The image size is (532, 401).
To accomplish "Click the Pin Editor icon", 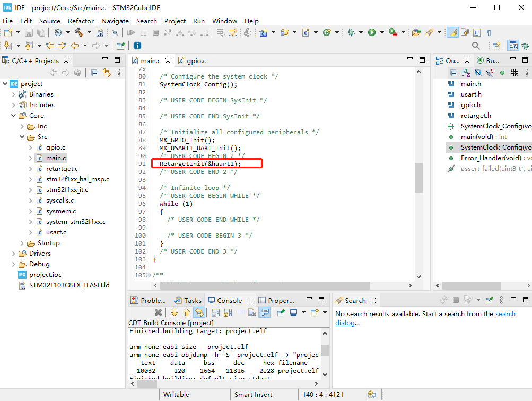I will pos(120,46).
